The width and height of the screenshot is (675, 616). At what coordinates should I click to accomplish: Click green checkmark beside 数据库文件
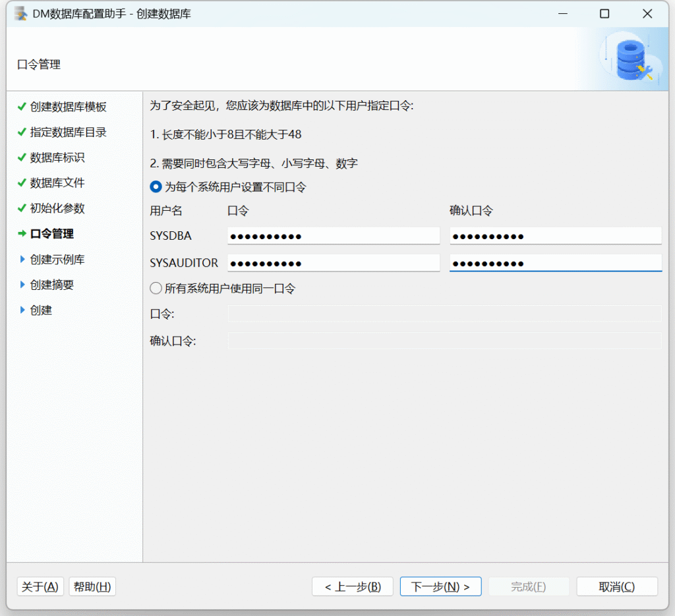[x=22, y=183]
